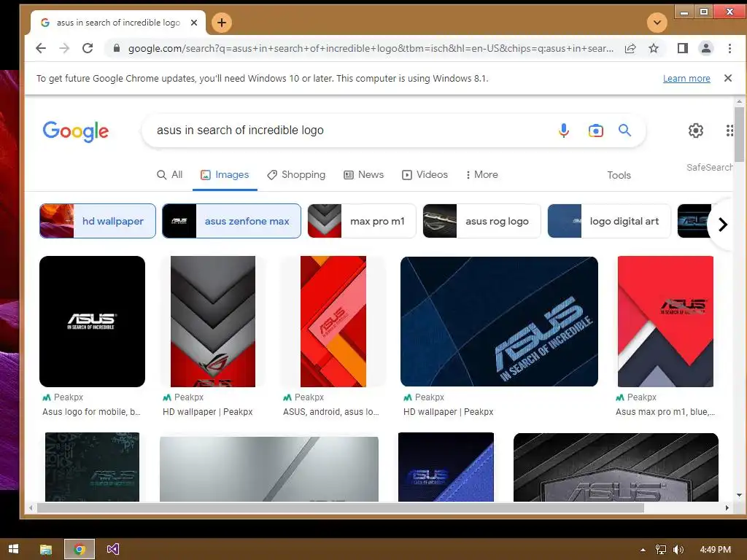
Task: Click the Chrome taskbar icon
Action: click(80, 550)
